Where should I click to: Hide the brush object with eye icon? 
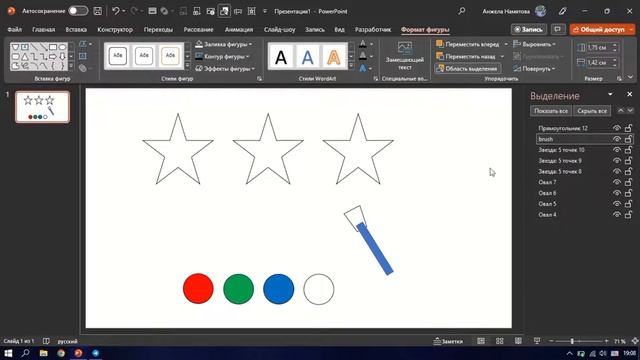(616, 139)
